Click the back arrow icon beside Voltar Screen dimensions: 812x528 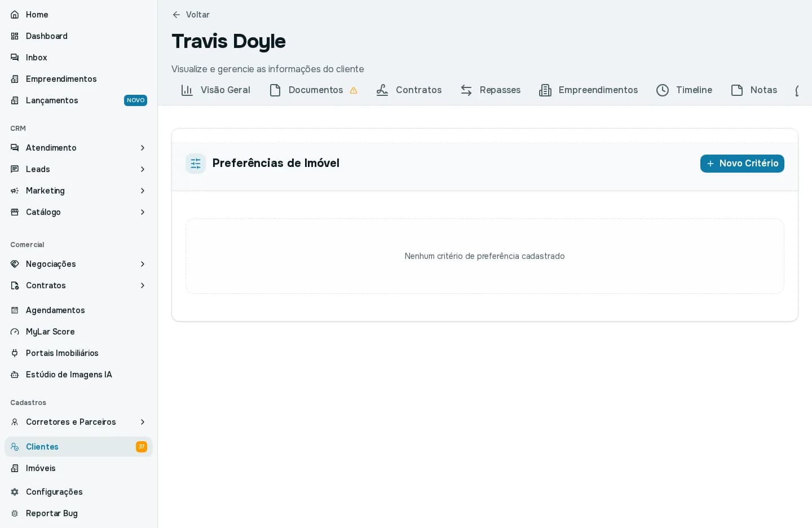click(x=176, y=15)
